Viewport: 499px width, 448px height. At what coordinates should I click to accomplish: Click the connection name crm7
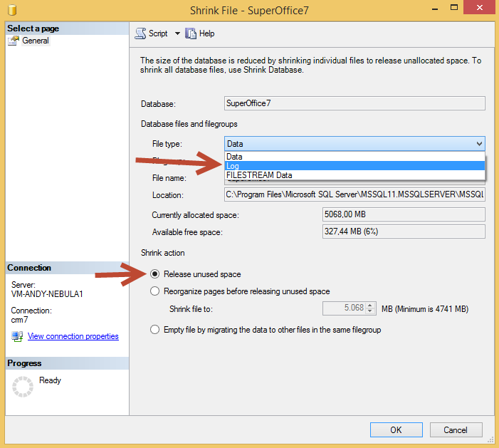click(19, 320)
